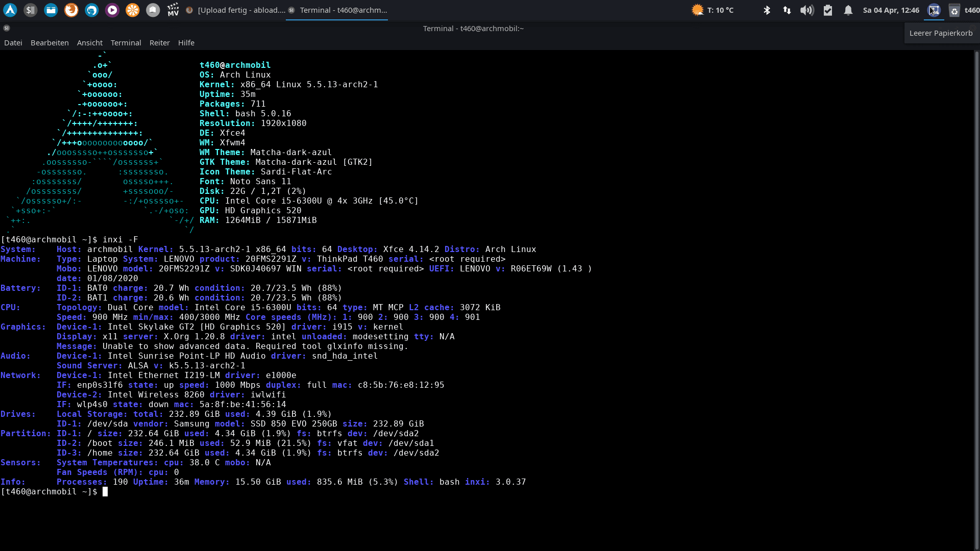Click the screenshot tool panel icon
This screenshot has width=980, height=551.
coord(934,10)
